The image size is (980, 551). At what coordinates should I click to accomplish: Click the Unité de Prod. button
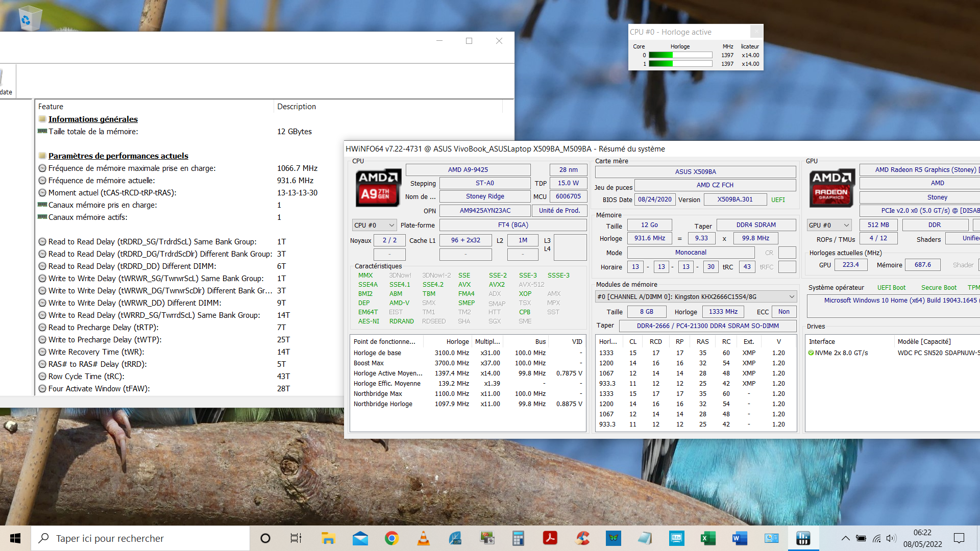[559, 211]
